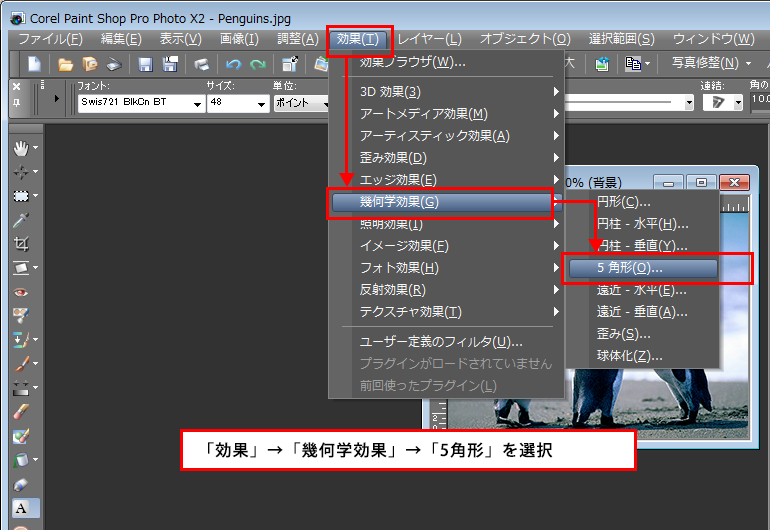The width and height of the screenshot is (770, 530).
Task: Open the ウィンドウ(W) menu
Action: (714, 39)
